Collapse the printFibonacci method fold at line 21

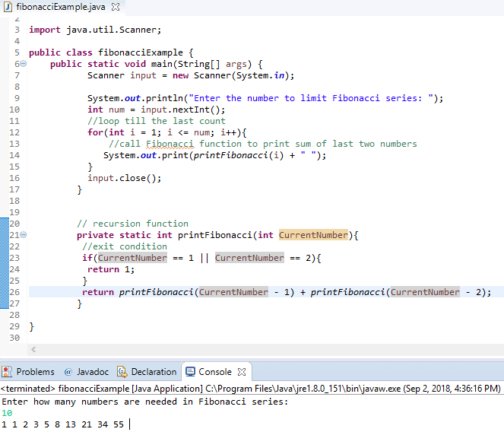24,235
